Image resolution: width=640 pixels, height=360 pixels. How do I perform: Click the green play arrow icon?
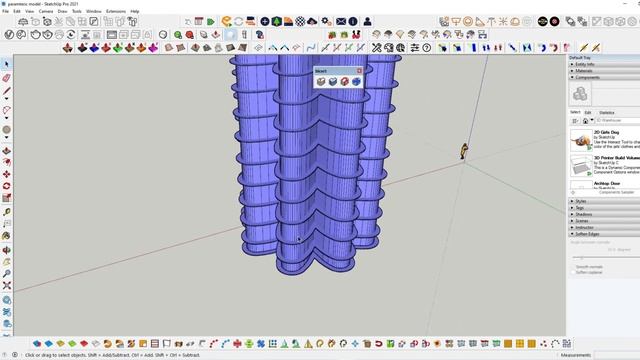coord(211,21)
